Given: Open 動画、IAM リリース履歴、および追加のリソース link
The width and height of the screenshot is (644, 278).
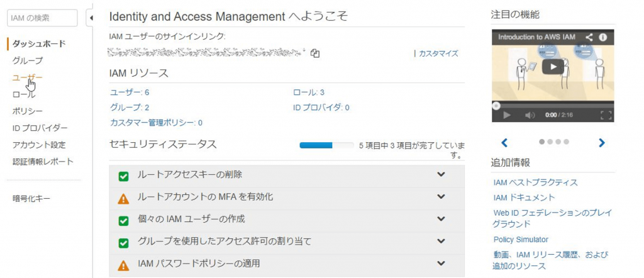Looking at the screenshot, I should [550, 260].
